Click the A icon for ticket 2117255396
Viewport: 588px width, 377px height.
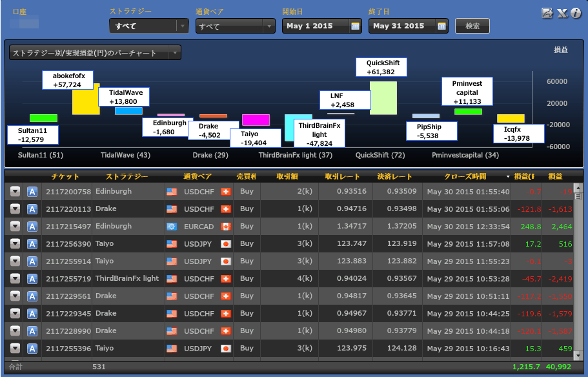(x=32, y=349)
